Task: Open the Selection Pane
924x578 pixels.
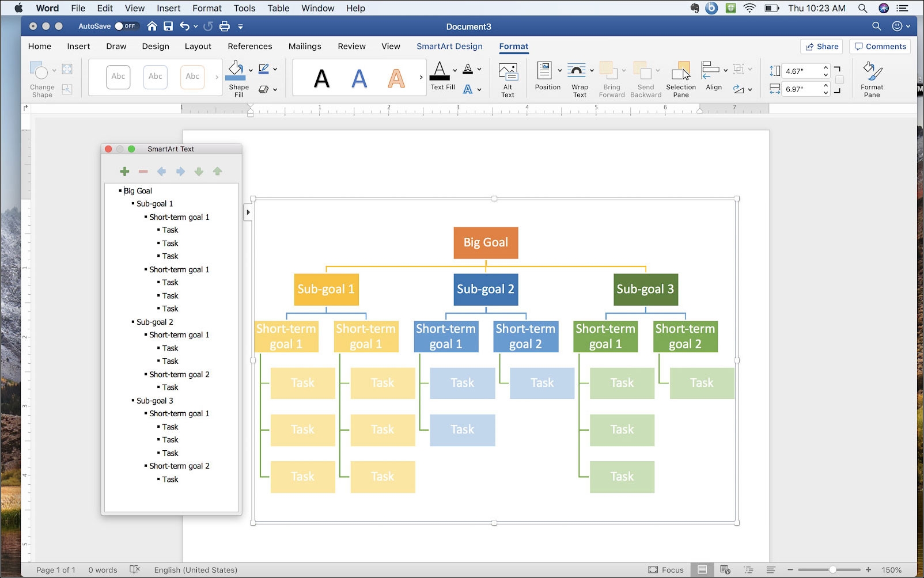Action: [680, 79]
